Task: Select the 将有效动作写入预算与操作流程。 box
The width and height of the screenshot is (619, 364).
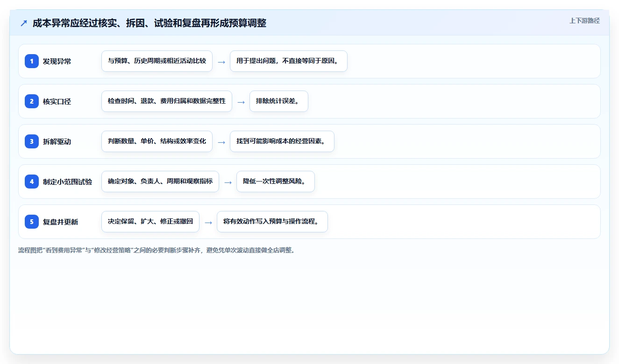Action: coord(272,222)
